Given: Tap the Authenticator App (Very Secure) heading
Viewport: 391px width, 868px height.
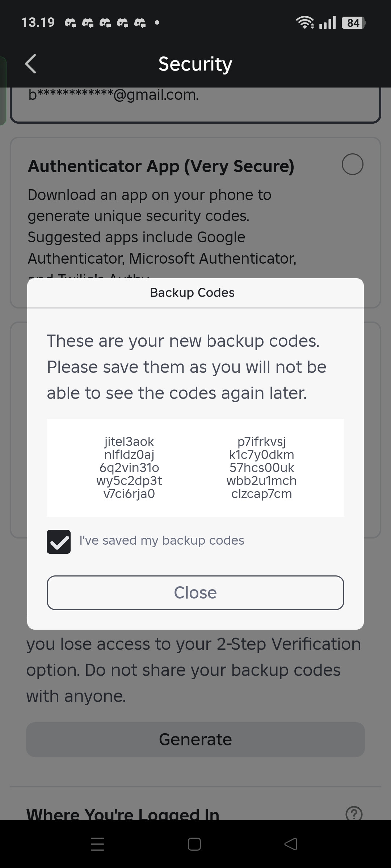Looking at the screenshot, I should [x=161, y=166].
